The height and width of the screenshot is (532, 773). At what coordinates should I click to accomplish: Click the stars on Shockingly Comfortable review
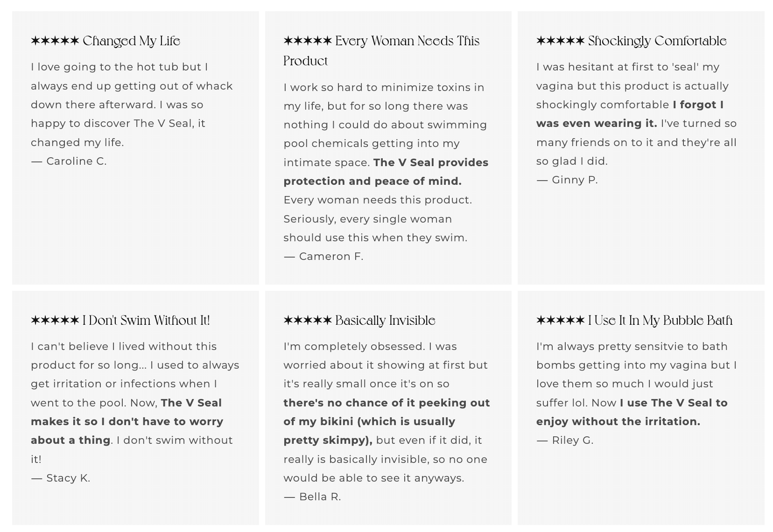pos(560,41)
